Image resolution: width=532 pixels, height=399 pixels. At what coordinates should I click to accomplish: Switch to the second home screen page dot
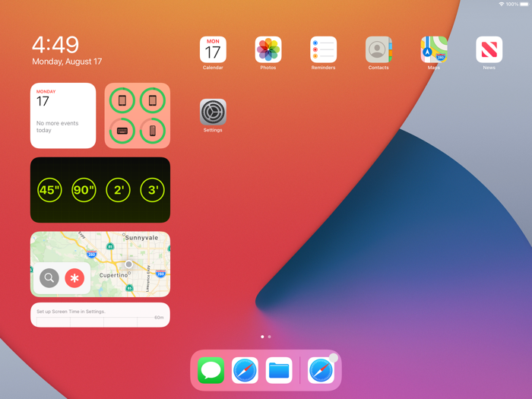point(269,337)
